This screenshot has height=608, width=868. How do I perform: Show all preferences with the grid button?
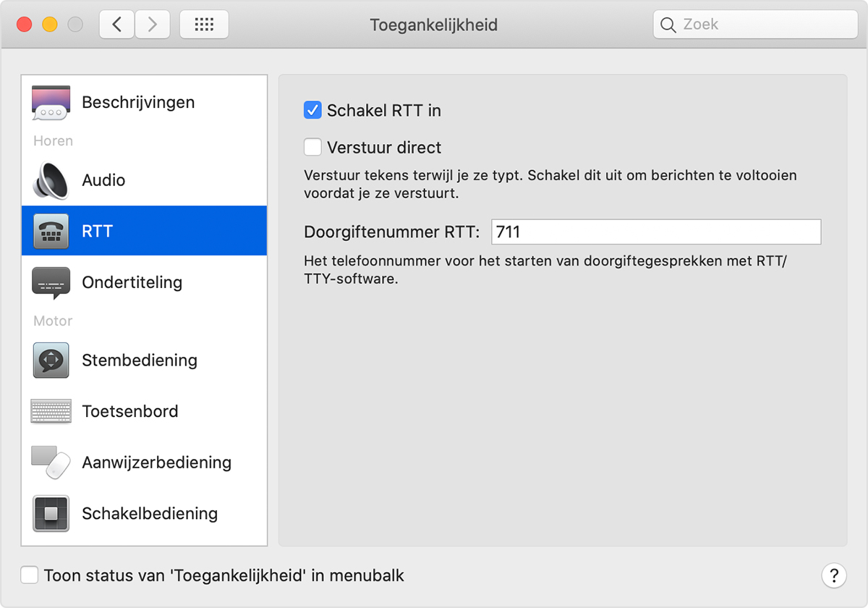click(x=204, y=25)
